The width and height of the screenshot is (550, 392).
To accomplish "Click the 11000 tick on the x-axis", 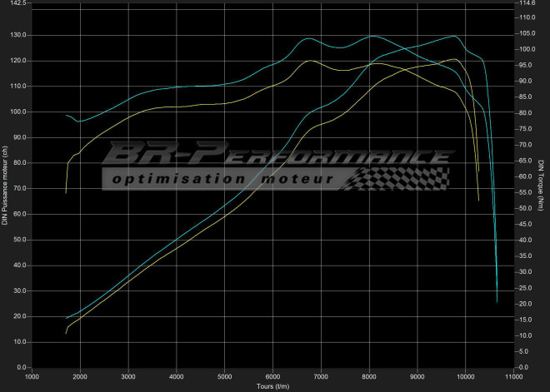I will pyautogui.click(x=513, y=377).
